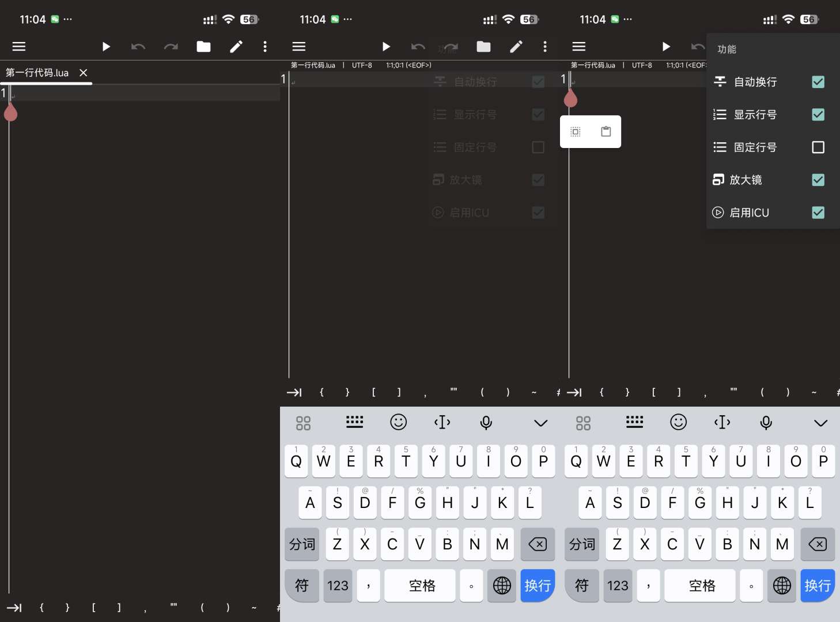The image size is (840, 622).
Task: Insert opening curly brace from left screenshot symbol bar
Action: pos(41,608)
